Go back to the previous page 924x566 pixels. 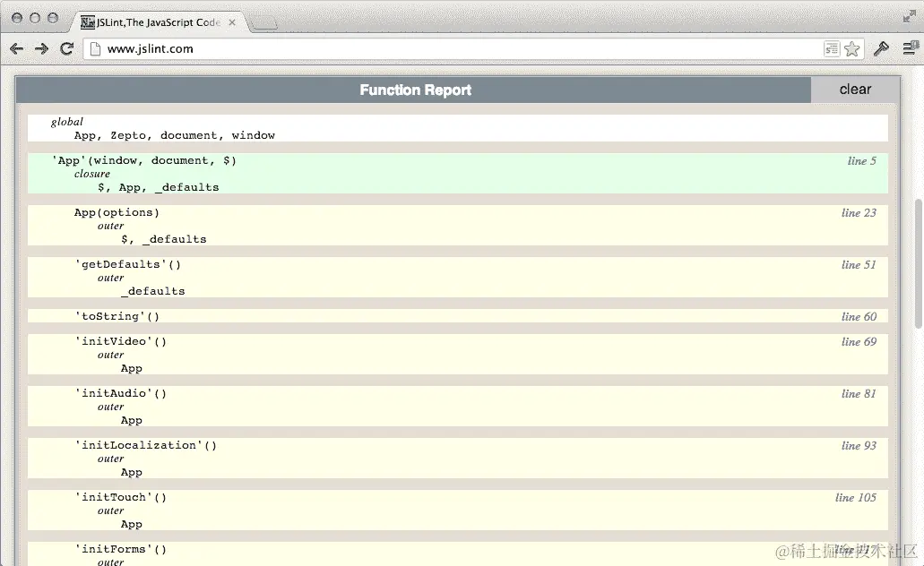(16, 49)
